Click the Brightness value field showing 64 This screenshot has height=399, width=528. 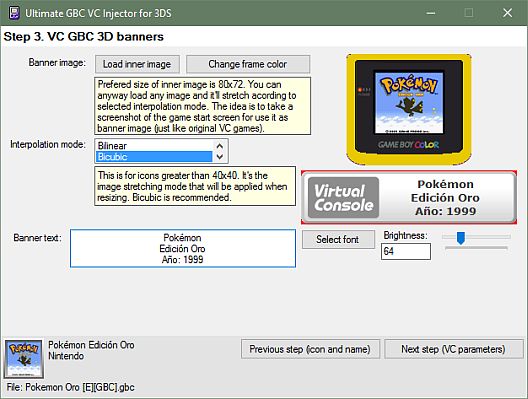pos(406,252)
